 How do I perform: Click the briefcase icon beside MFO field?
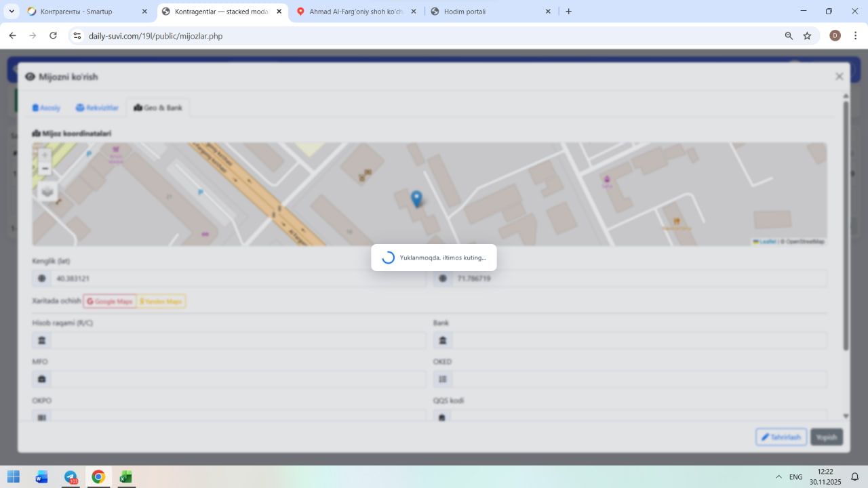(x=41, y=379)
